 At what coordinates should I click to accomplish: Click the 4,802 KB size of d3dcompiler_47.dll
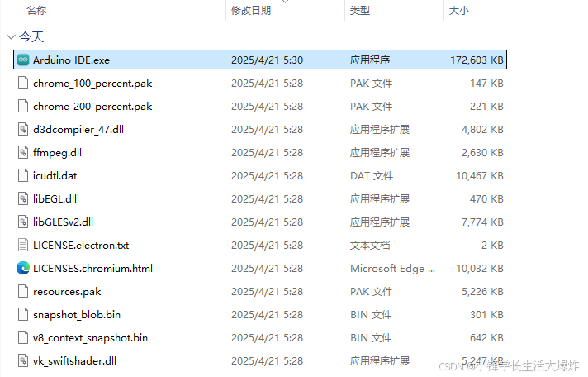coord(482,130)
